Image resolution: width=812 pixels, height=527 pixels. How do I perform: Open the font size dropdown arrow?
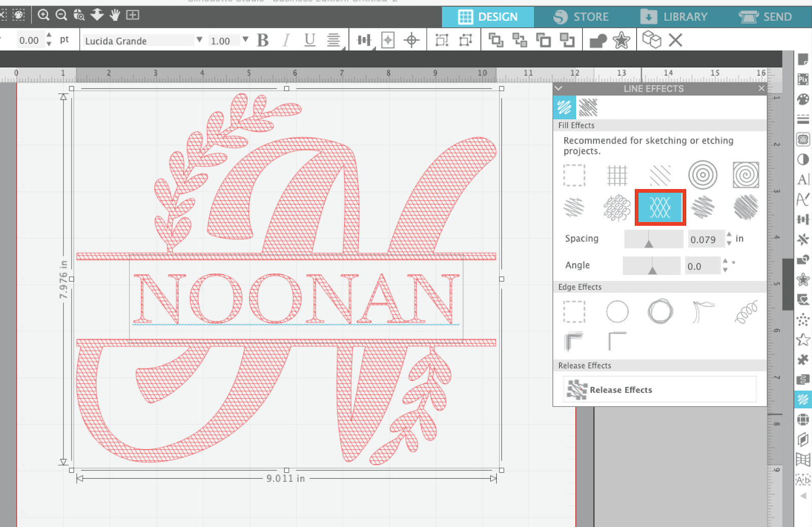pyautogui.click(x=245, y=40)
